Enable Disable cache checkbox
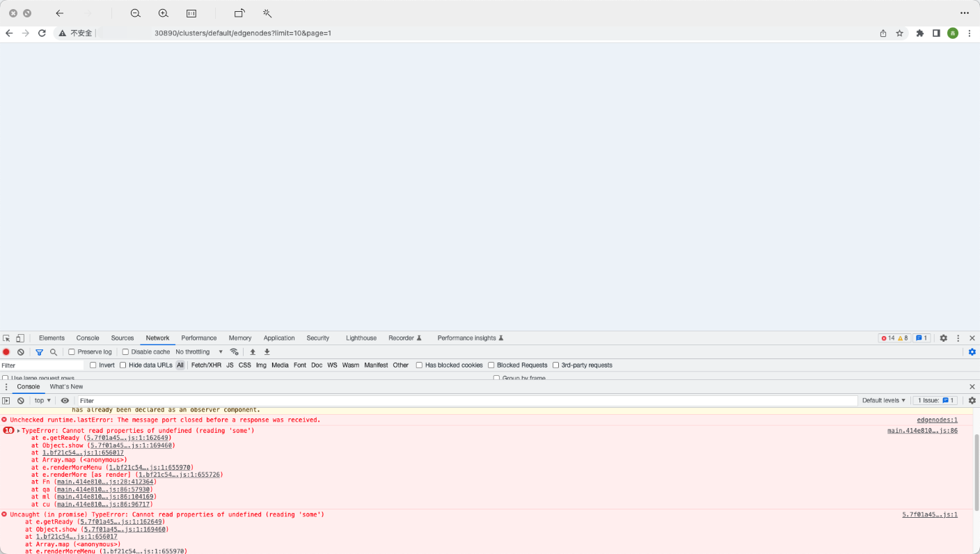This screenshot has width=980, height=554. point(125,352)
